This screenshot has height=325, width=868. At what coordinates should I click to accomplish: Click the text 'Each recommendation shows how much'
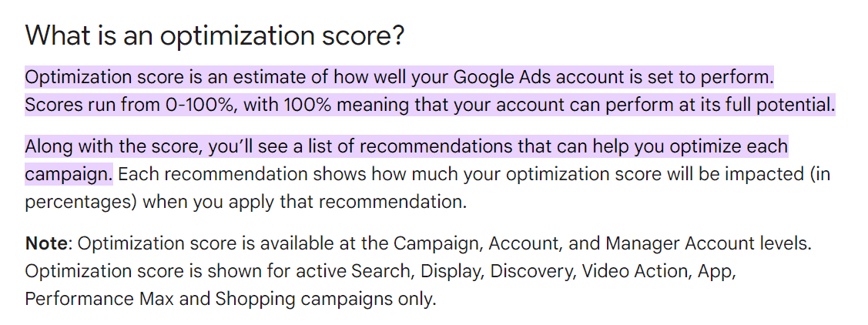(288, 174)
